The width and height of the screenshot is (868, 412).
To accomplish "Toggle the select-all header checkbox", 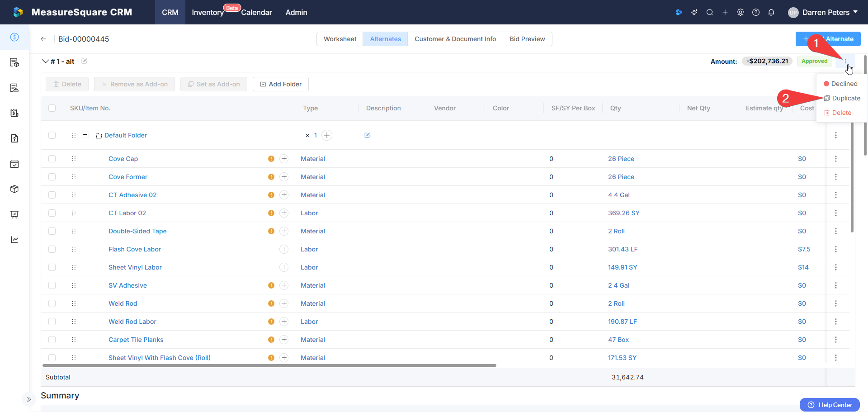I will click(52, 108).
